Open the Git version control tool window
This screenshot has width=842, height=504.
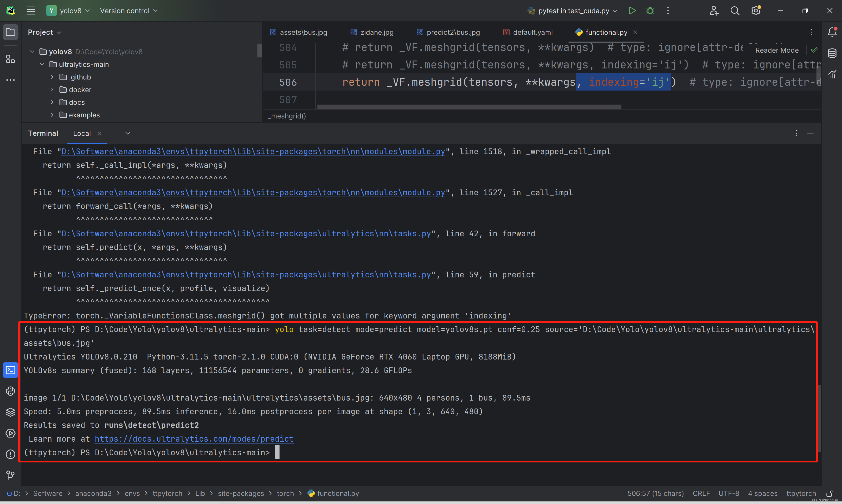click(11, 475)
